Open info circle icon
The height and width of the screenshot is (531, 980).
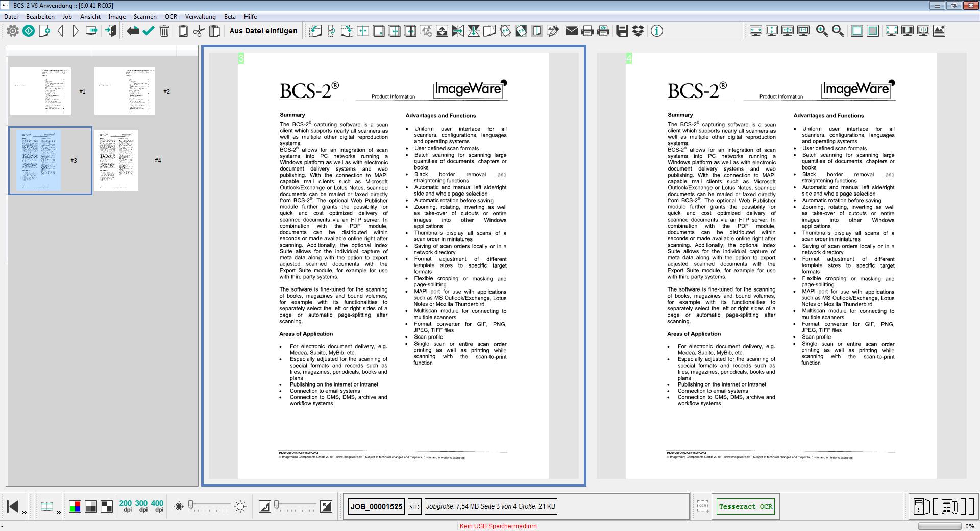[x=657, y=31]
